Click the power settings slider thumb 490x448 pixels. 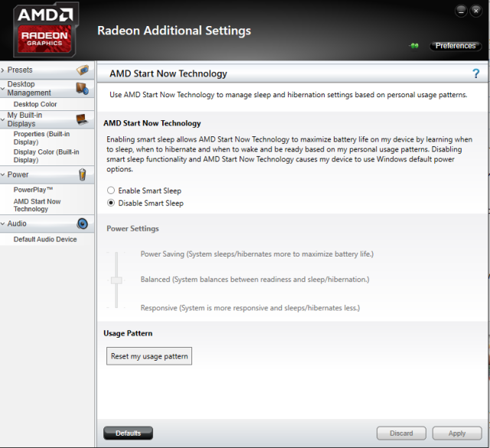116,280
